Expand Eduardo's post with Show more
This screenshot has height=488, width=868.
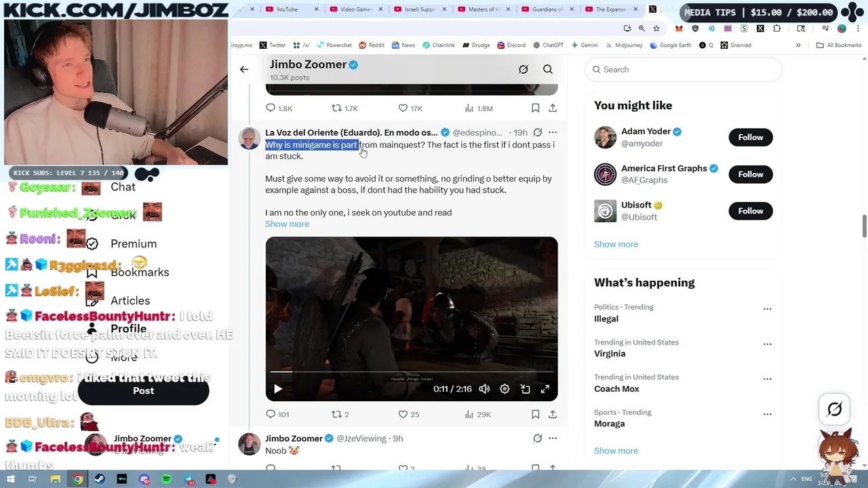pyautogui.click(x=287, y=224)
